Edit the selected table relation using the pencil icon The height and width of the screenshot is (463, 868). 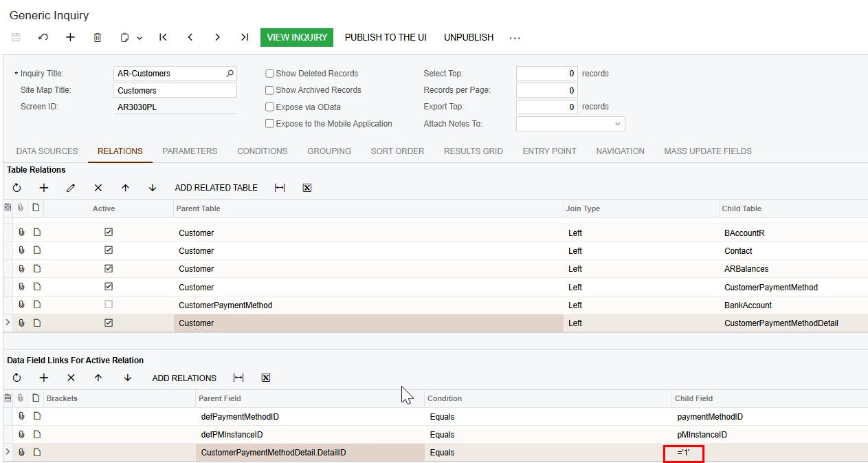pos(71,188)
